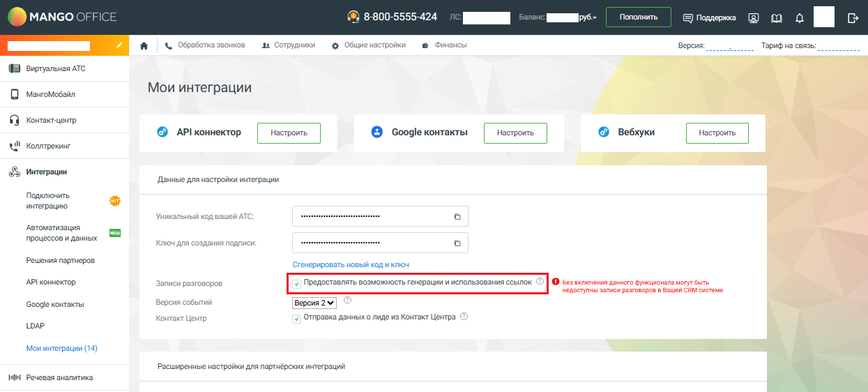The height and width of the screenshot is (392, 868).
Task: Click help icon next to Версия событий
Action: tap(347, 301)
